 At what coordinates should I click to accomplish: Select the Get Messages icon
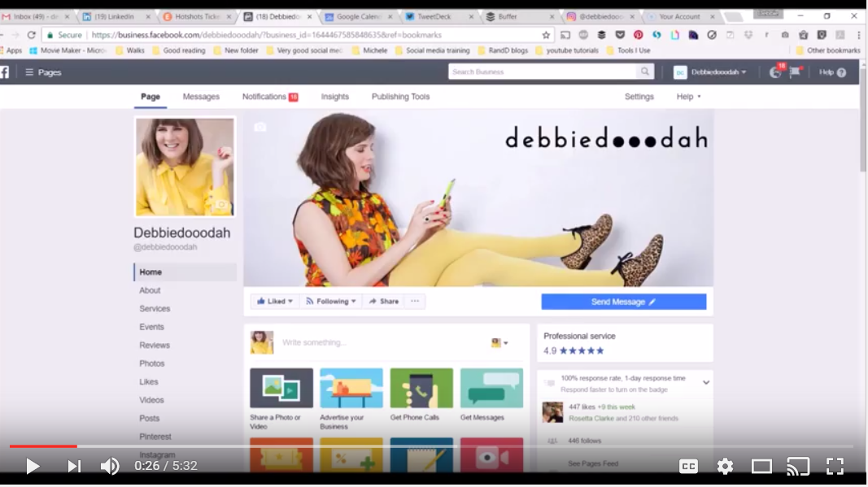[491, 389]
